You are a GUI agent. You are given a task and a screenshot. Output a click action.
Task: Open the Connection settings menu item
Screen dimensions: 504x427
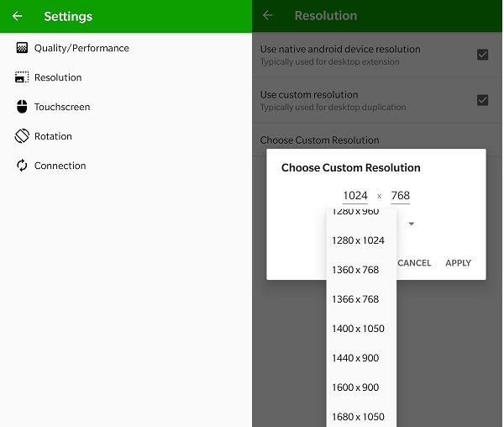60,166
